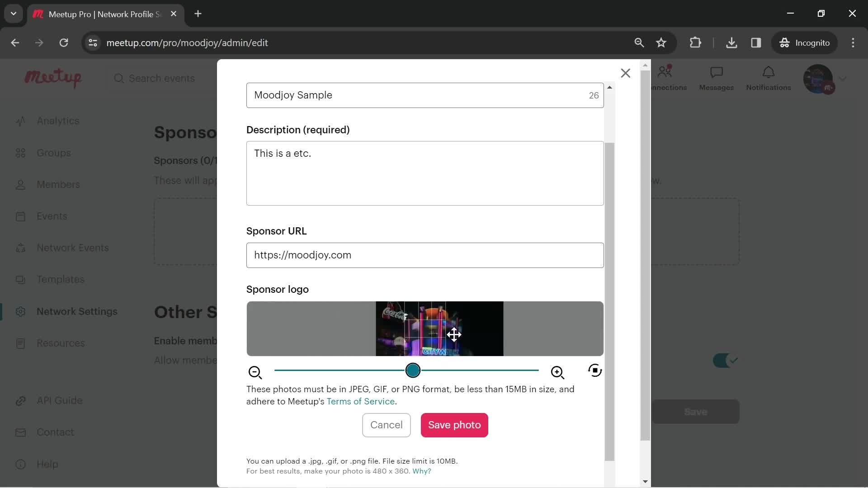Open the tab search dropdown

click(x=14, y=14)
